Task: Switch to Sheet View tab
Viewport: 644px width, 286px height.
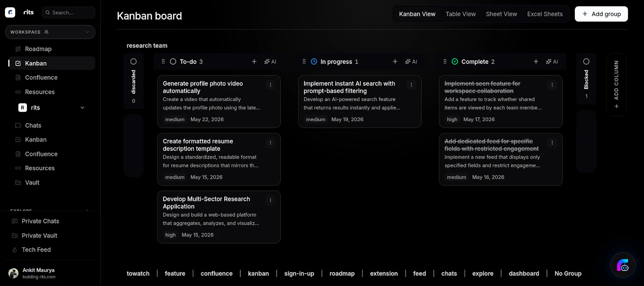Action: click(x=502, y=14)
